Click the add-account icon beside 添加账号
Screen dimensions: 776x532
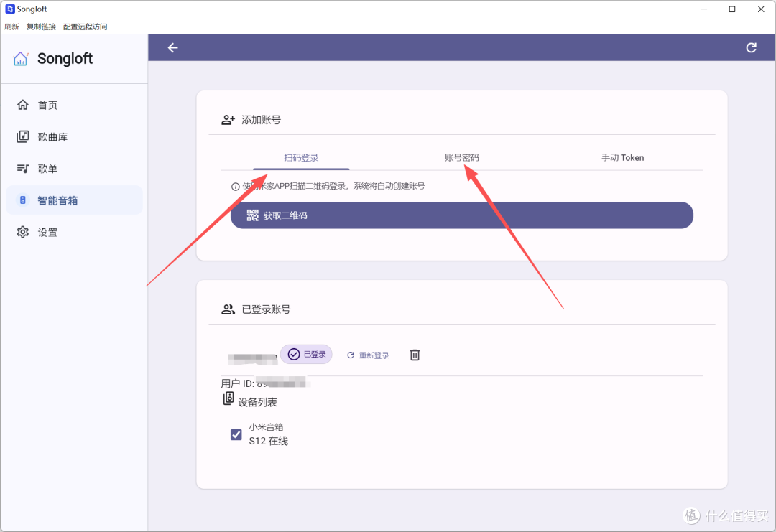pos(228,120)
